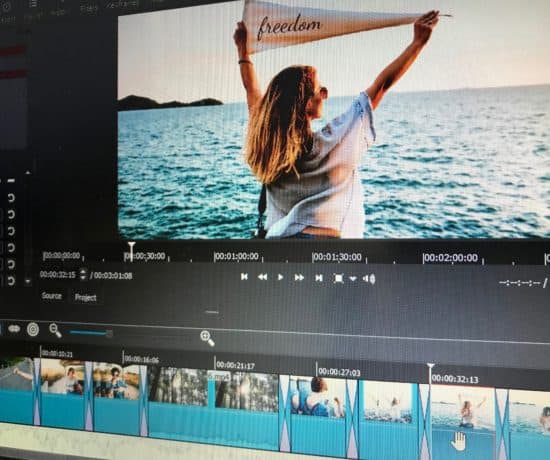Select the clip of woman sitting in water

tap(463, 424)
